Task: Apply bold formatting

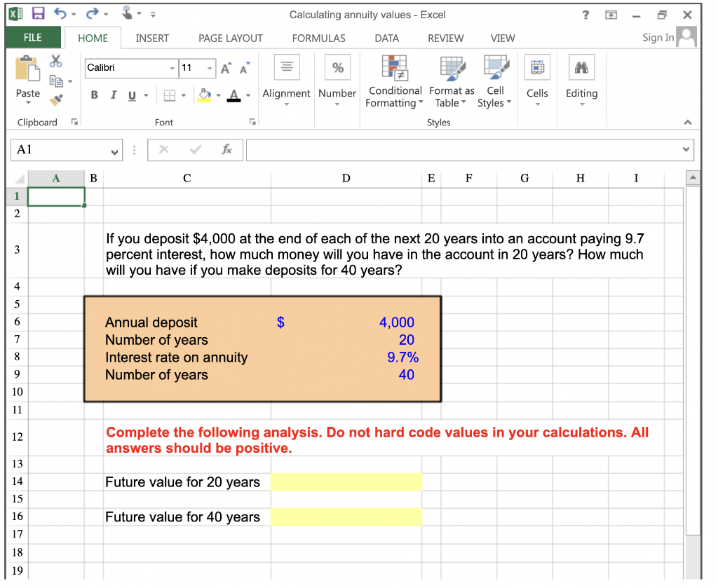Action: (94, 95)
